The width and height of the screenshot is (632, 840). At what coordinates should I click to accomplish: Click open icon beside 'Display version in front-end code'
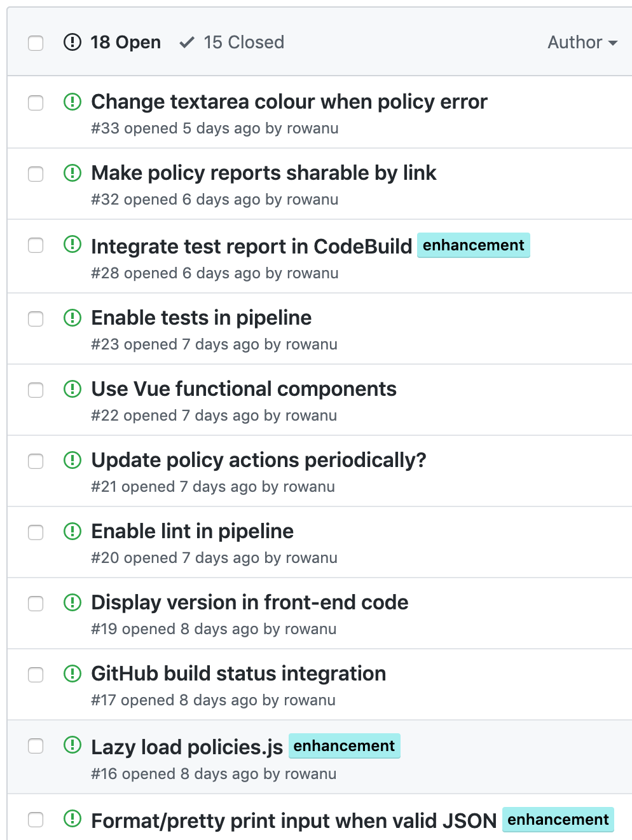tap(72, 602)
